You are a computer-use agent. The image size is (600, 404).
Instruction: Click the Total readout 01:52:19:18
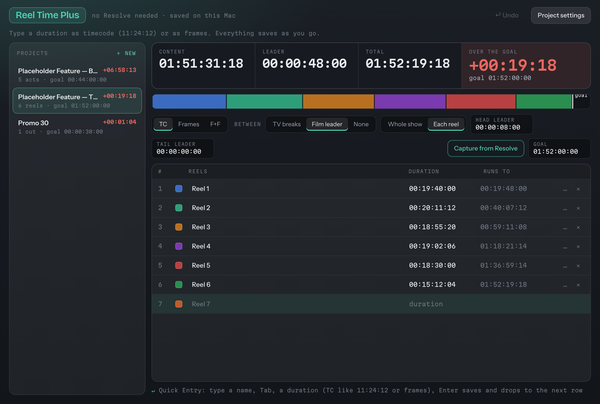click(408, 64)
